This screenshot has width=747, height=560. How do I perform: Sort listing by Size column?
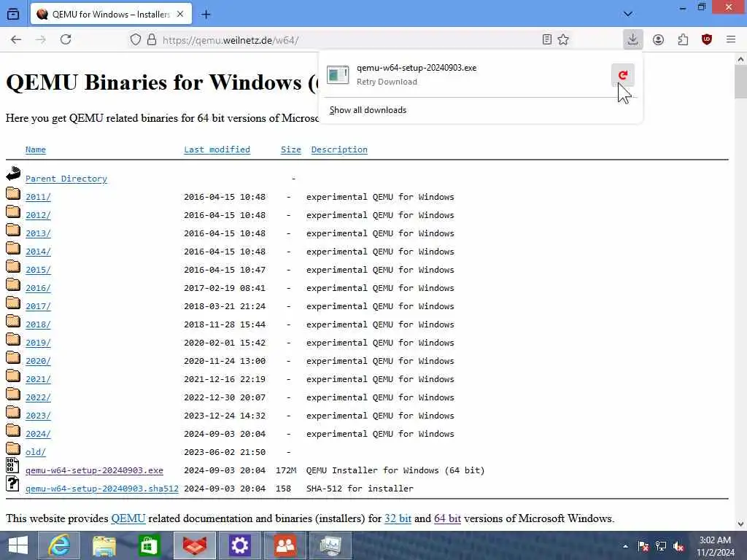[290, 149]
